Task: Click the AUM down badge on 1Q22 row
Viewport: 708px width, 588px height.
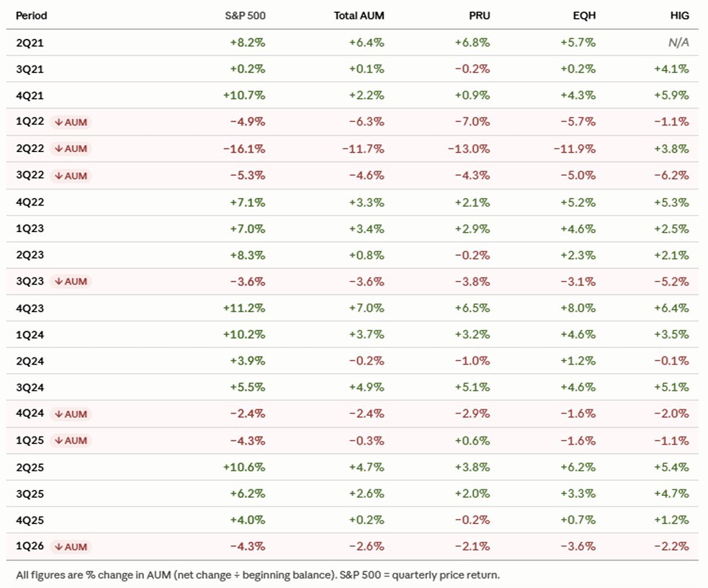Action: point(71,122)
